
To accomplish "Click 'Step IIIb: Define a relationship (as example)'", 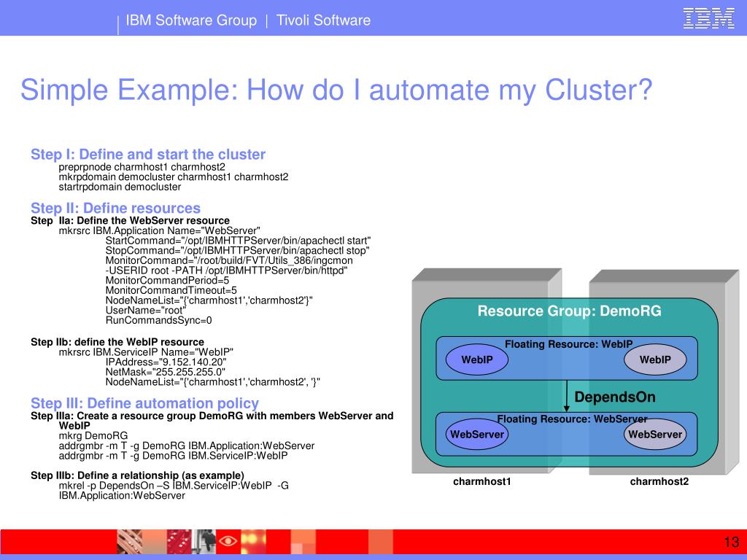I will pyautogui.click(x=137, y=475).
